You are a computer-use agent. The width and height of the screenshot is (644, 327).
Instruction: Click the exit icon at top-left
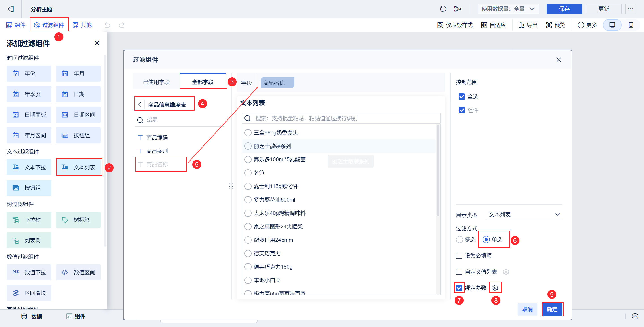(11, 9)
